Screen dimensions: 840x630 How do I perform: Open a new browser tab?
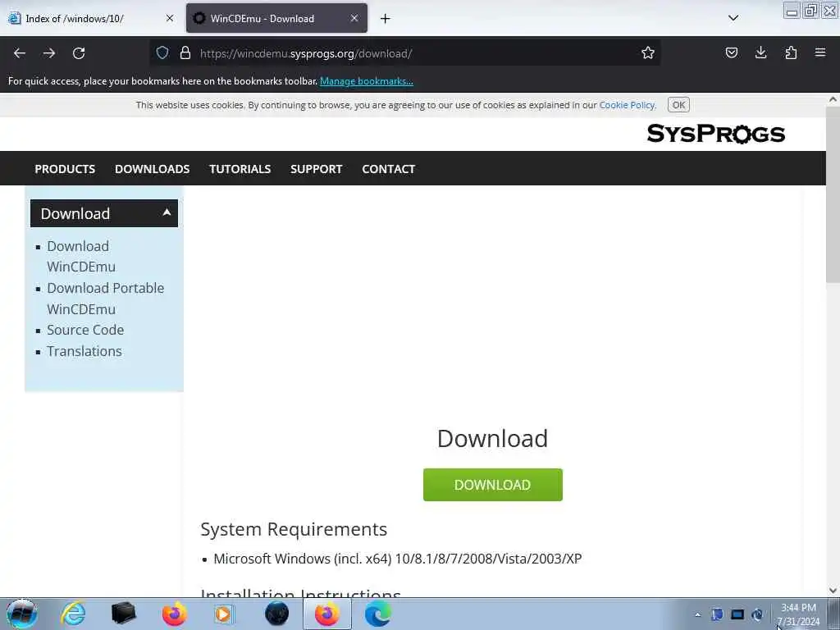[386, 19]
